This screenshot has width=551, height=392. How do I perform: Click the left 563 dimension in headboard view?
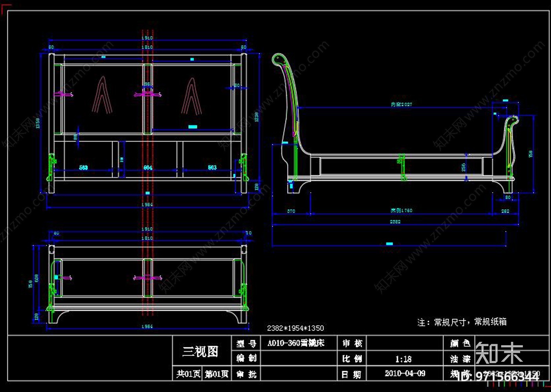(x=84, y=167)
